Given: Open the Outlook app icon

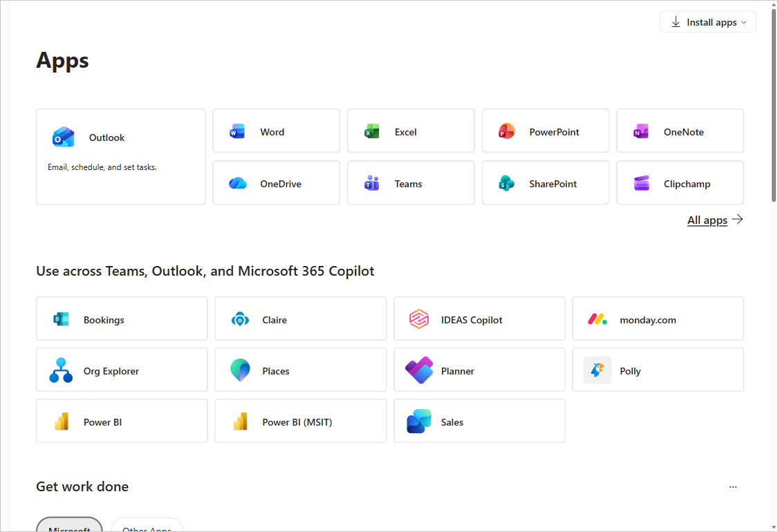Looking at the screenshot, I should pos(64,137).
